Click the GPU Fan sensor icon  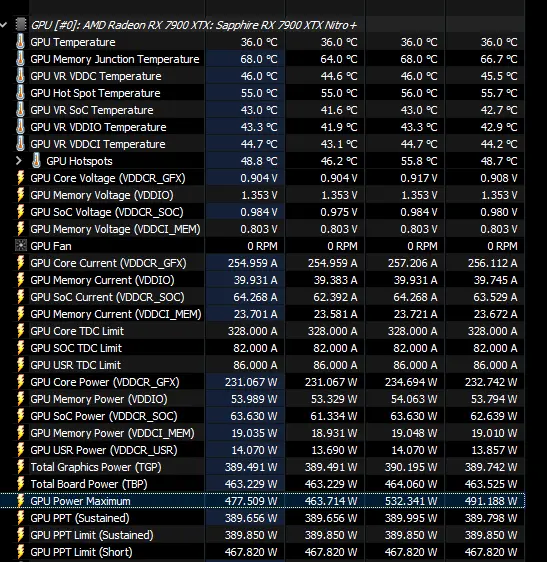tap(21, 246)
